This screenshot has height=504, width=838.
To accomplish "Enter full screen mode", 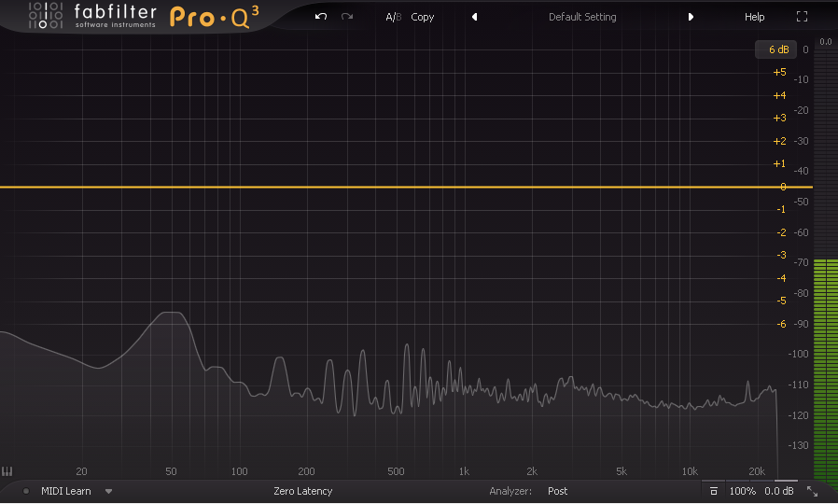I will pos(802,17).
